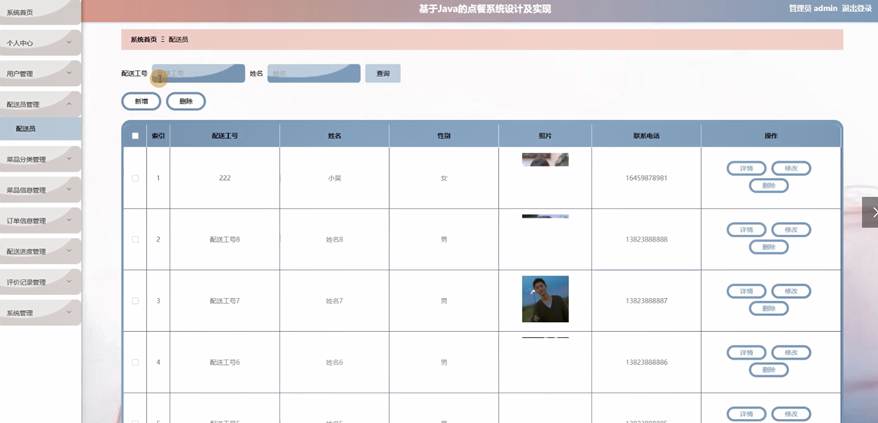
Task: Click 修改 for row 配送工号7
Action: [x=791, y=291]
